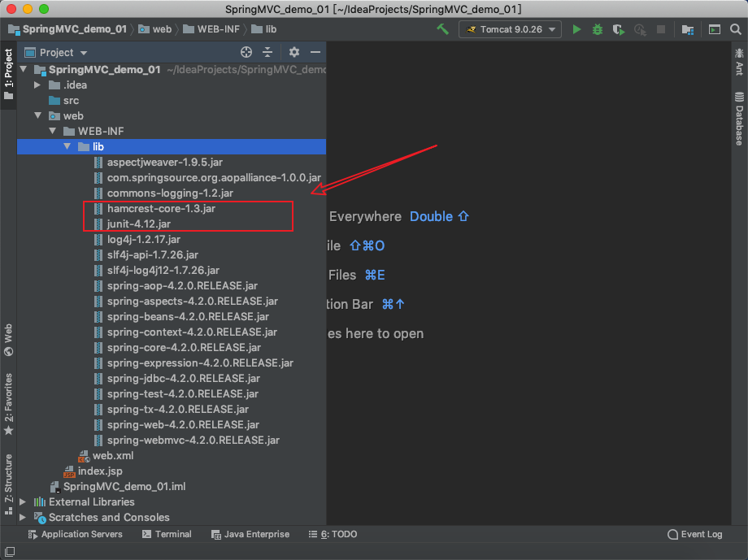Click the Stop square button
Image resolution: width=748 pixels, height=560 pixels.
pos(661,29)
